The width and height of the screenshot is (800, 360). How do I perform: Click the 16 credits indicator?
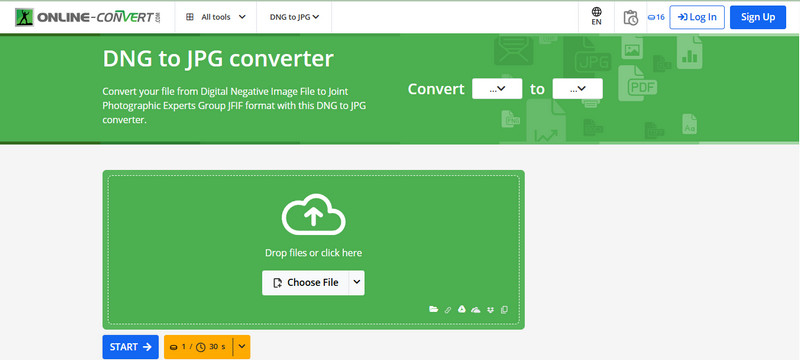pos(656,17)
